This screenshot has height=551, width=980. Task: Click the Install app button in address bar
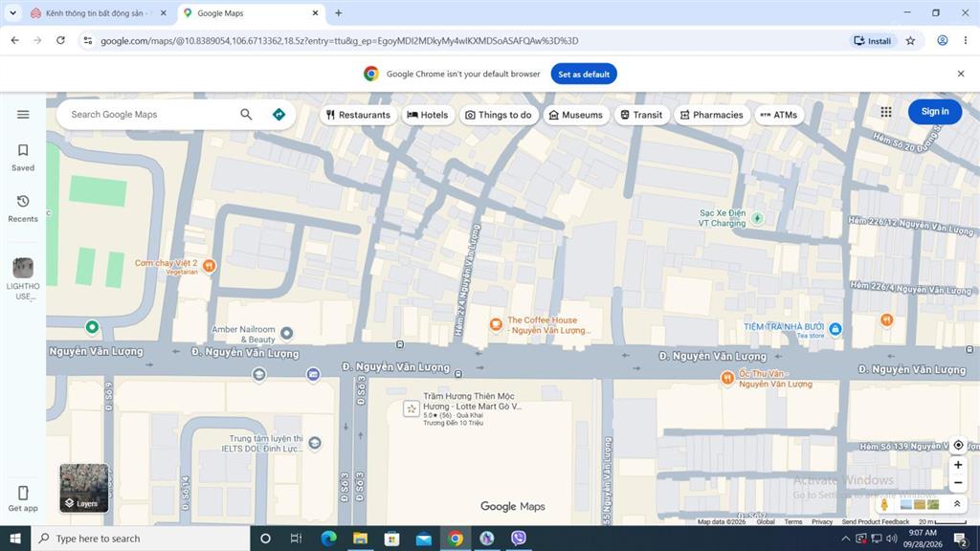[x=873, y=40]
